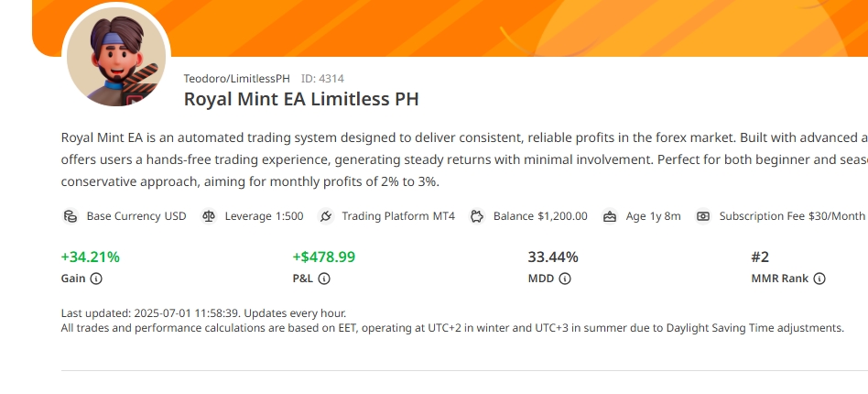Screen dimensions: 868x394
Task: Click the +34.21% gain value
Action: click(x=91, y=257)
